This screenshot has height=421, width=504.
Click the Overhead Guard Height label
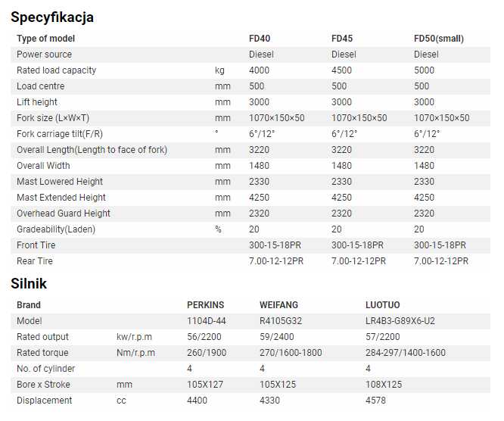point(64,214)
